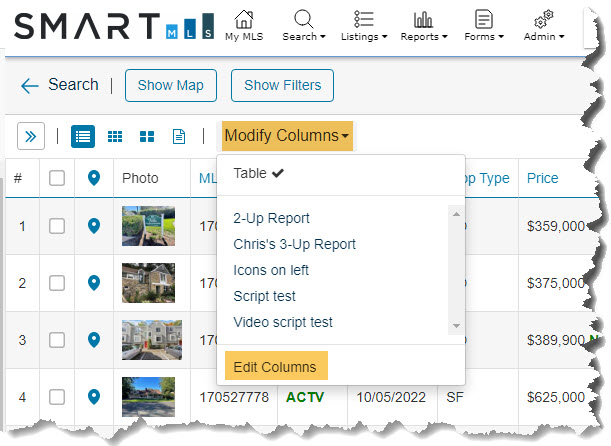611x446 pixels.
Task: Click the date 10/05/2022
Action: 391,397
